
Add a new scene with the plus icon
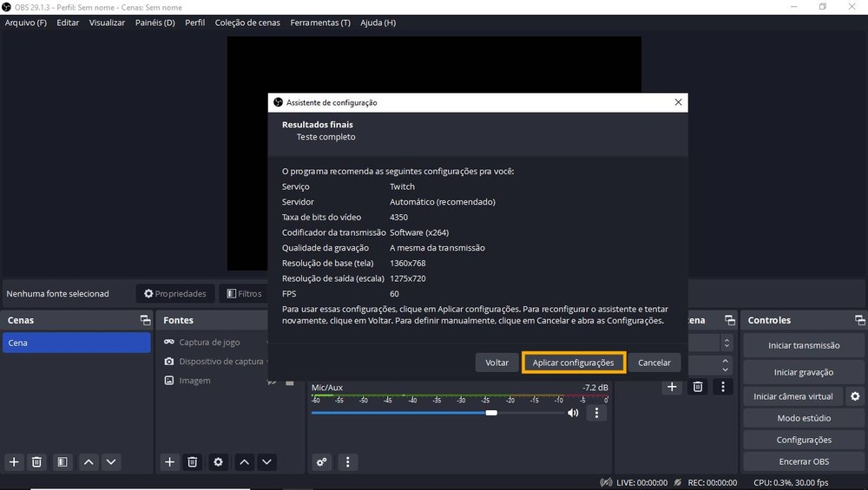point(15,461)
